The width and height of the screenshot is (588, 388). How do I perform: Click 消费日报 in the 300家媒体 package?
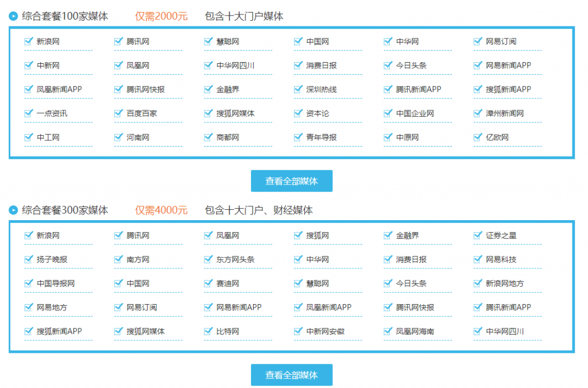[x=411, y=260]
